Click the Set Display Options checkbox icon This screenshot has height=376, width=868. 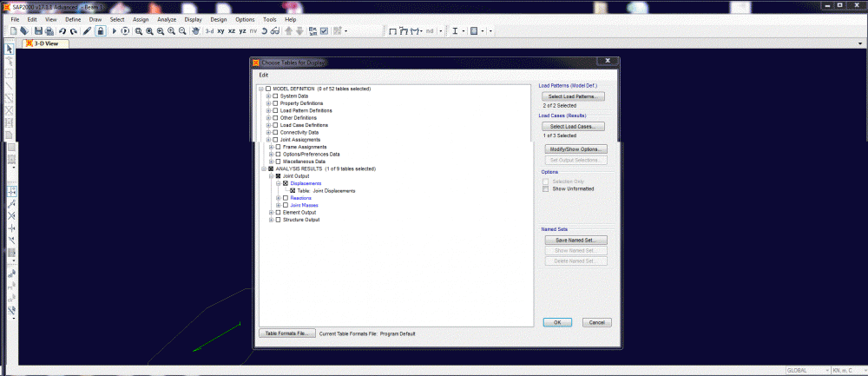[x=325, y=31]
